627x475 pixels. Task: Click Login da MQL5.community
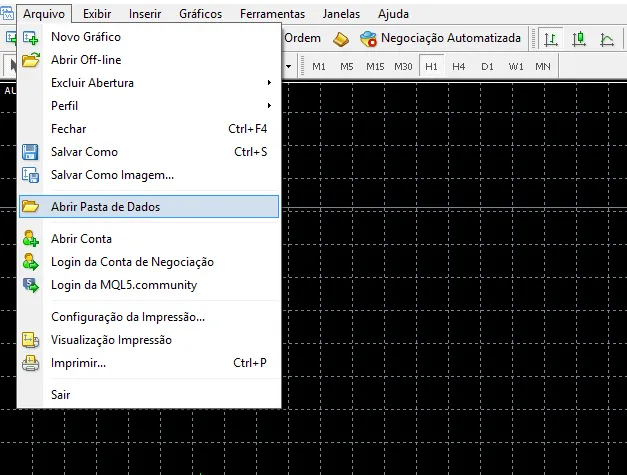[124, 285]
